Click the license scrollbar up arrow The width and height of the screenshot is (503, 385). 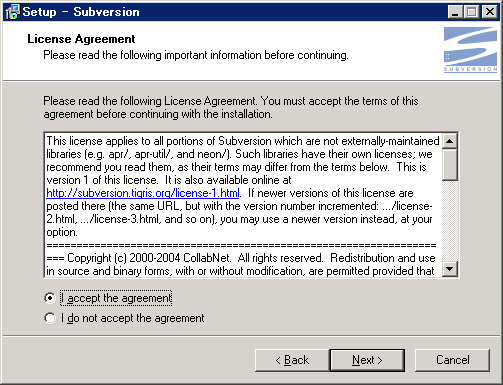click(x=450, y=141)
